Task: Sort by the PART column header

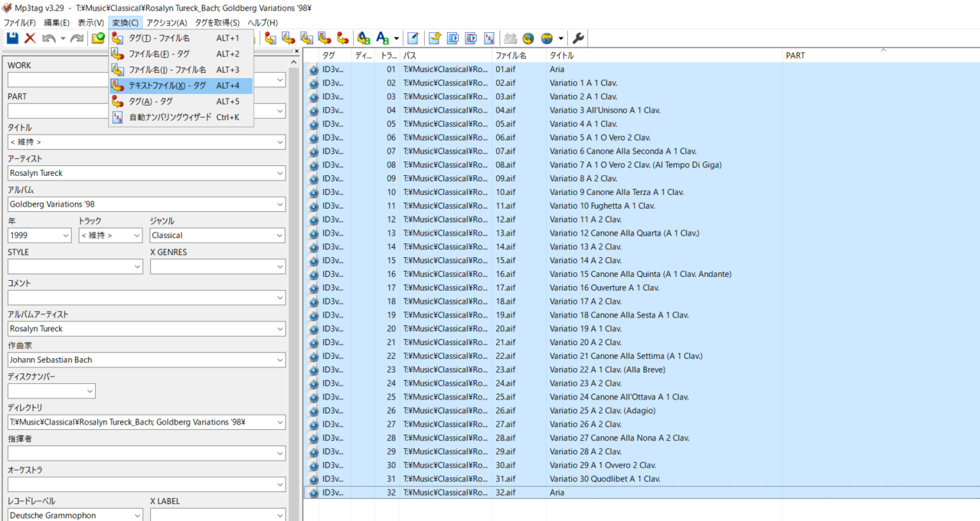Action: pyautogui.click(x=881, y=55)
